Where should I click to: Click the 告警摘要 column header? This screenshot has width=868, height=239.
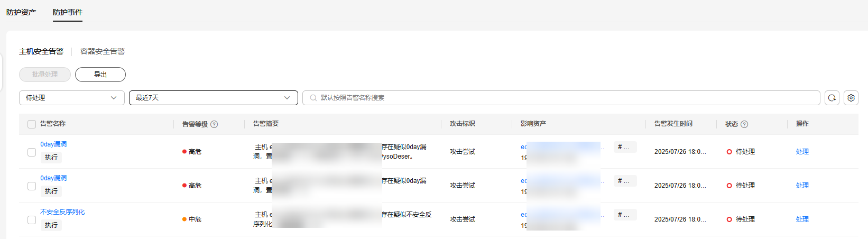[x=266, y=124]
